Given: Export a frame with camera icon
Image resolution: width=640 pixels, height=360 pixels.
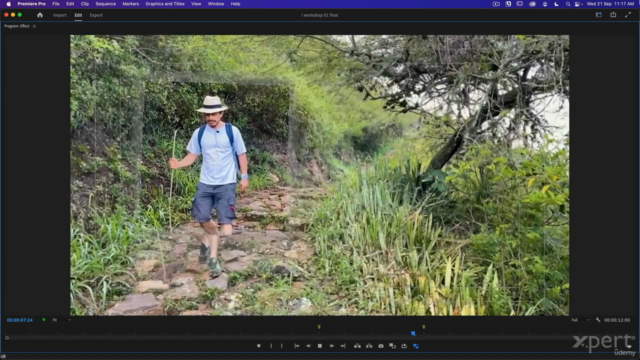Looking at the screenshot, I should pyautogui.click(x=381, y=346).
